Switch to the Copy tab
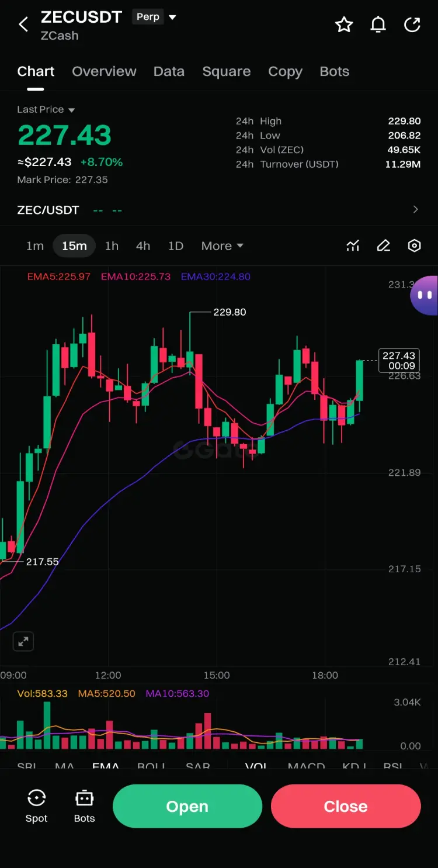The height and width of the screenshot is (868, 438). pyautogui.click(x=285, y=71)
